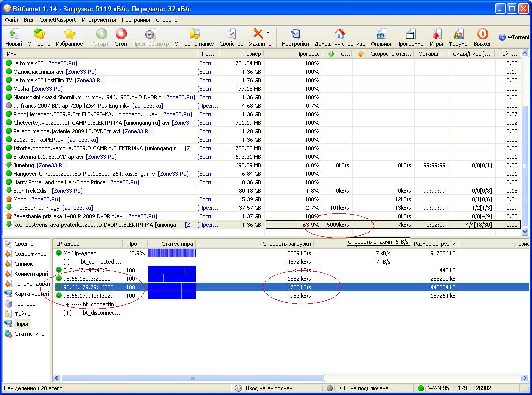Screen dimensions: 532x395
Task: Click the torrent list scroll-down arrow
Action: 525,232
